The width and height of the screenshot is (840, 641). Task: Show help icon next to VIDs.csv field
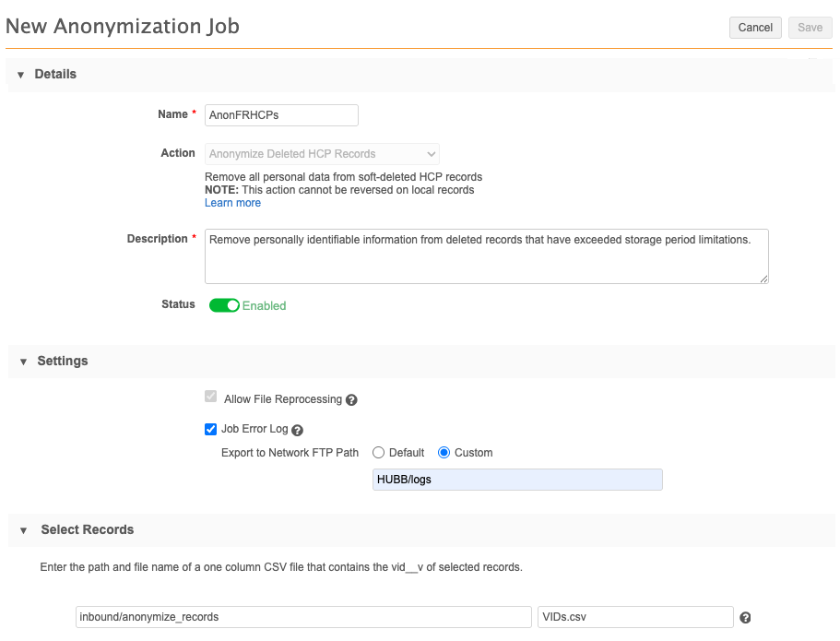[745, 618]
